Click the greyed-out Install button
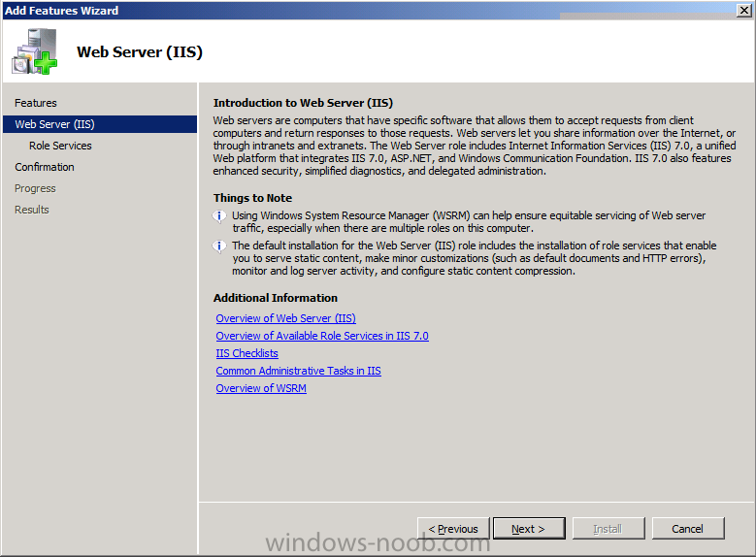Viewport: 756px width, 557px height. [608, 529]
